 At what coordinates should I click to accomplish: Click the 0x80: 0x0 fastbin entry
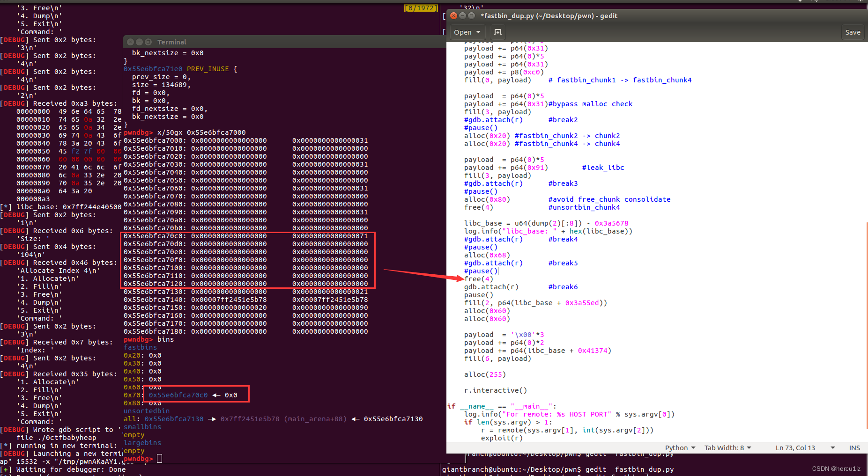pyautogui.click(x=142, y=403)
